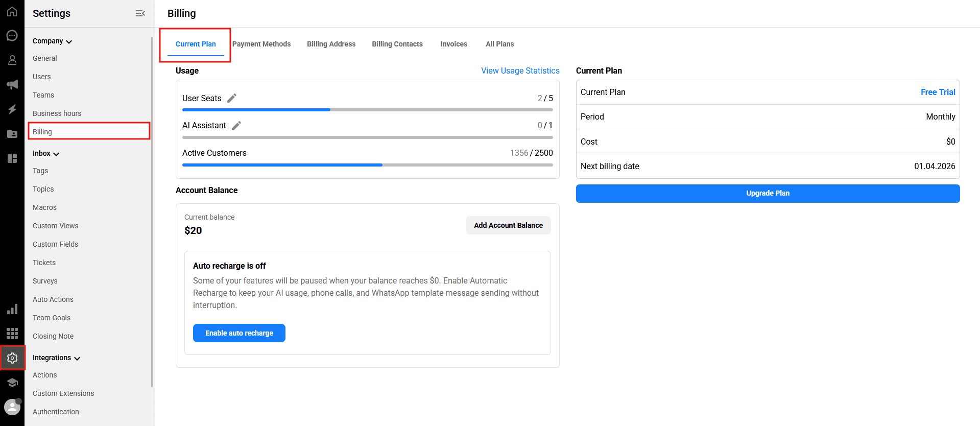Screen dimensions: 980x426
Task: Click the AI Assistant progress bar
Action: click(x=368, y=137)
